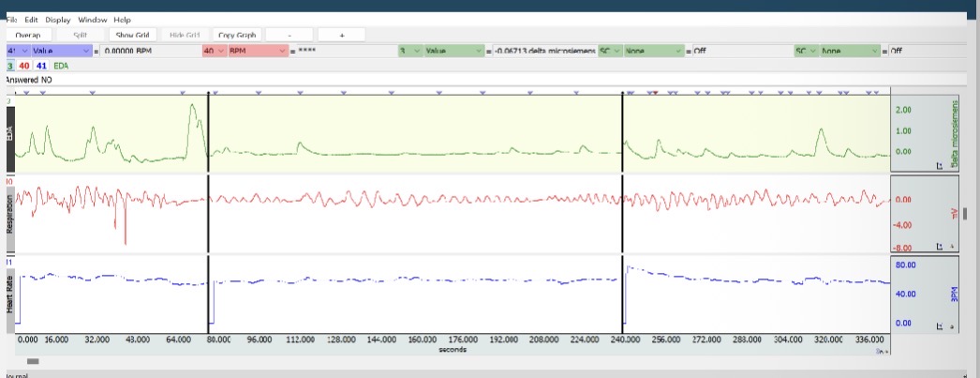Click the Heart Rate channel autoscale icon
The image size is (980, 378).
[x=940, y=326]
